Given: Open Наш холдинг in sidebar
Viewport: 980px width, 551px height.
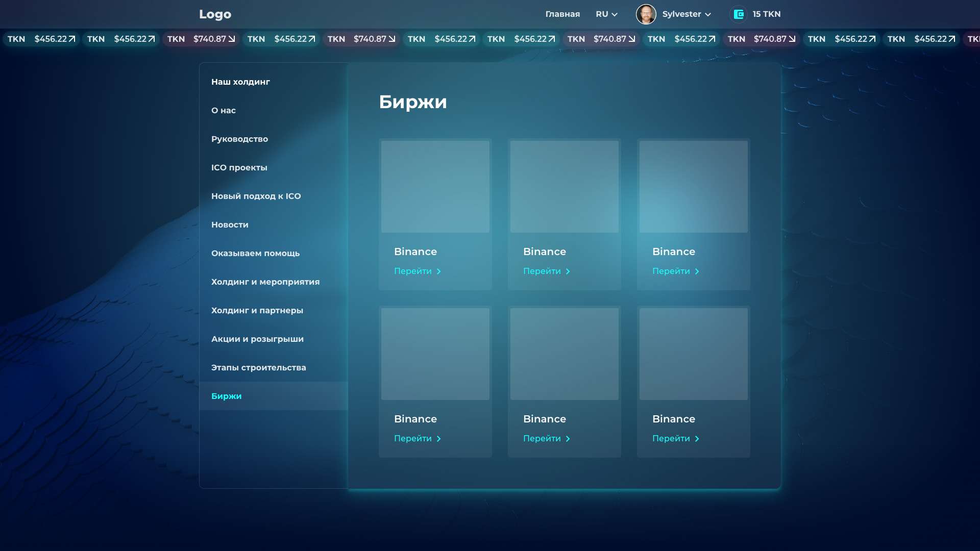Looking at the screenshot, I should 274,82.
